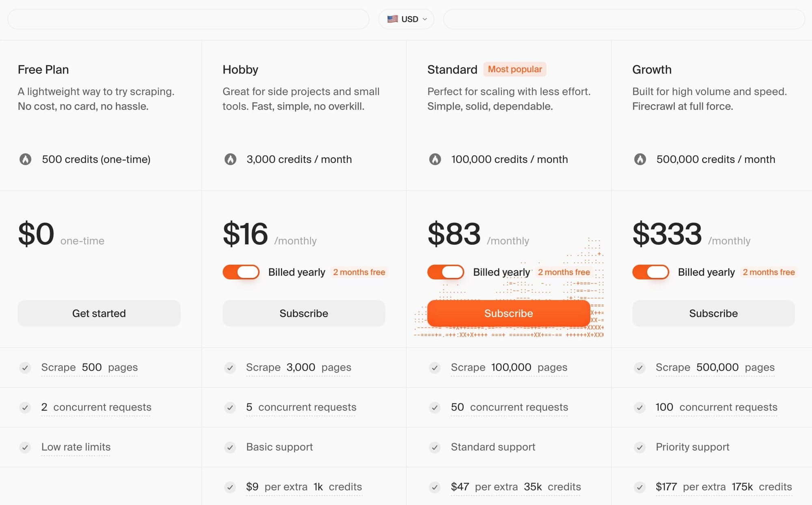The width and height of the screenshot is (812, 505).
Task: Click the checkmark beside Scrape 500 pages
Action: (25, 368)
